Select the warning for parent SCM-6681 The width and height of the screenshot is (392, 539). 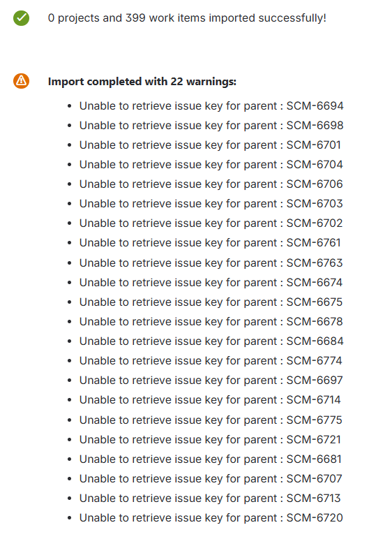pos(210,459)
